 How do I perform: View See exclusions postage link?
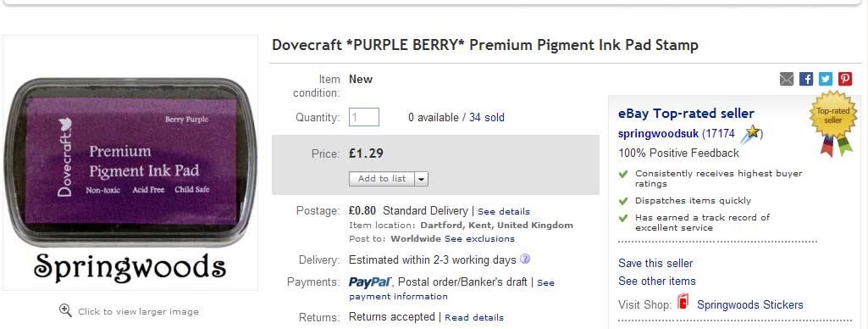479,239
